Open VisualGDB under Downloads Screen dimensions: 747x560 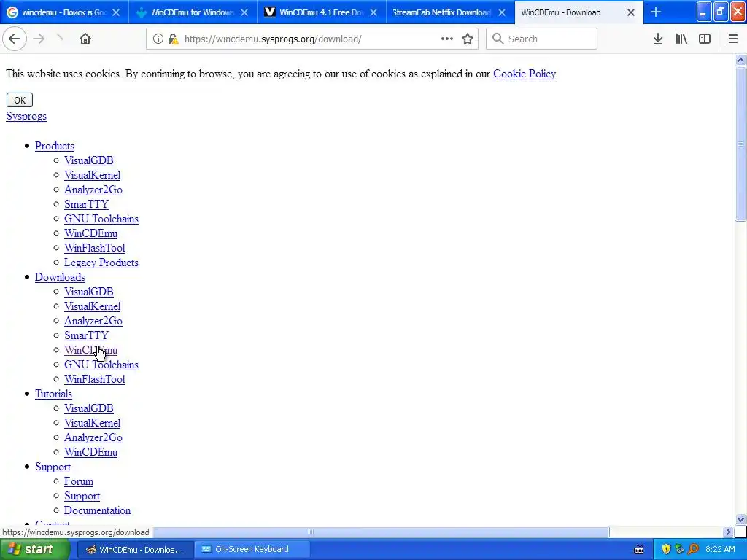[x=88, y=292]
